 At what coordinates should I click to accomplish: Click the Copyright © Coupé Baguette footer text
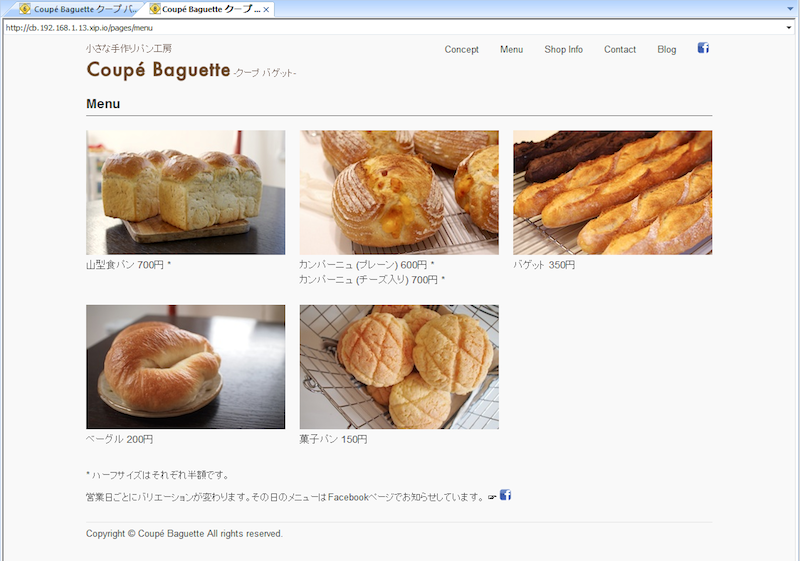(x=184, y=533)
